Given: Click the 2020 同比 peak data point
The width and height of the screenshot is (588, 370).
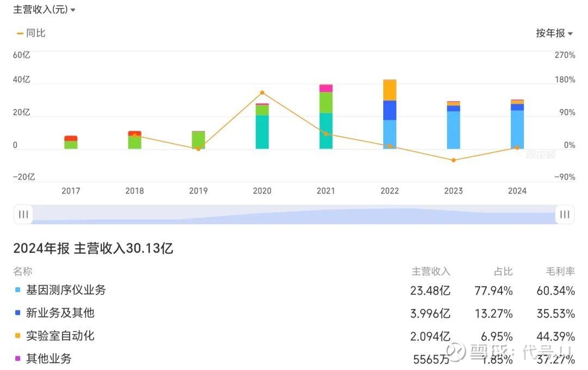Looking at the screenshot, I should click(262, 93).
